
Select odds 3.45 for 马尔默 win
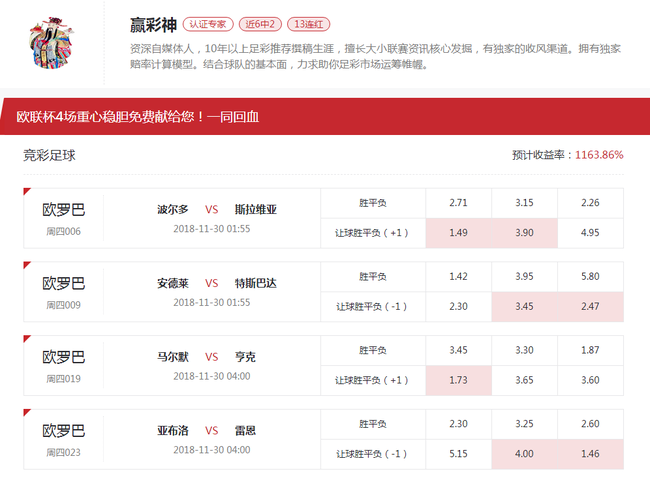click(458, 351)
